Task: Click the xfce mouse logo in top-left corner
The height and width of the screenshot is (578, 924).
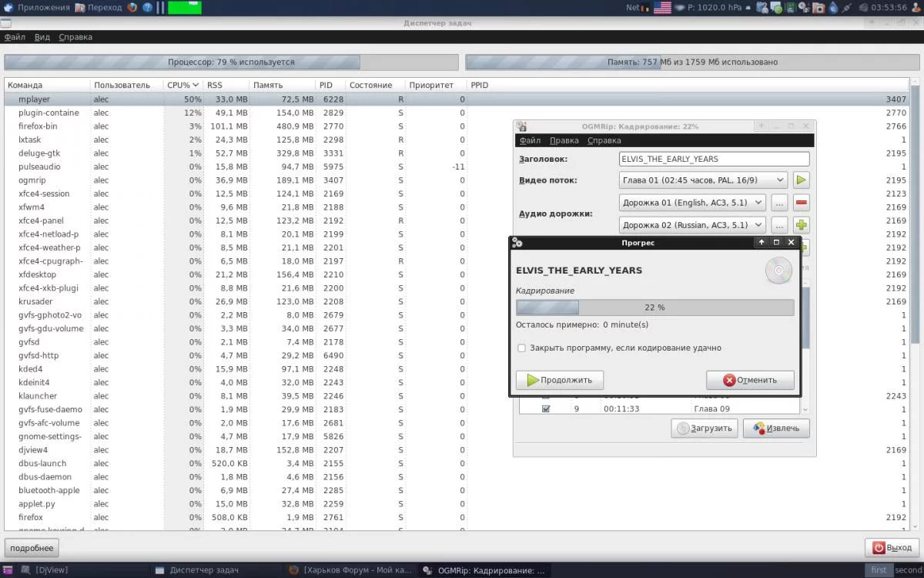Action: click(x=8, y=7)
